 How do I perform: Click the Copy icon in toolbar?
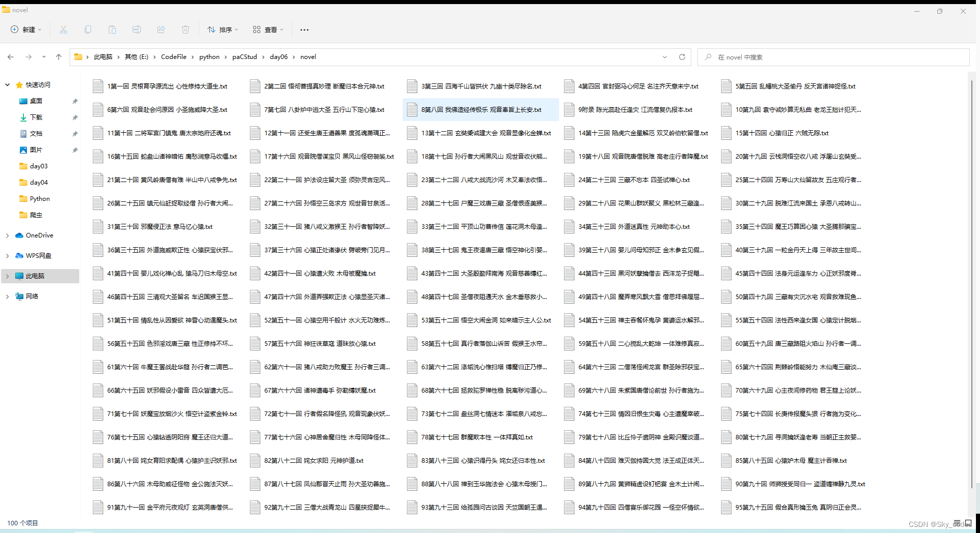coord(88,29)
